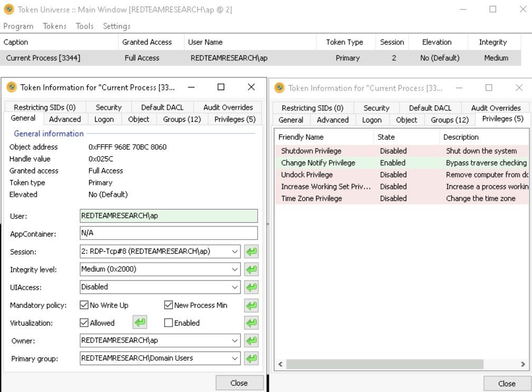The height and width of the screenshot is (392, 532).
Task: Click the right Token Information window icon
Action: tap(280, 88)
